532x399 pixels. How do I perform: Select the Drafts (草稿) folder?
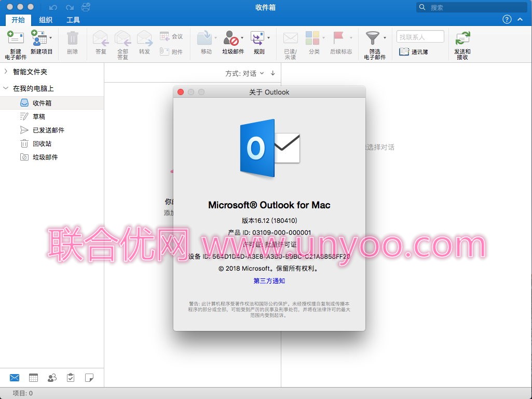click(x=52, y=116)
